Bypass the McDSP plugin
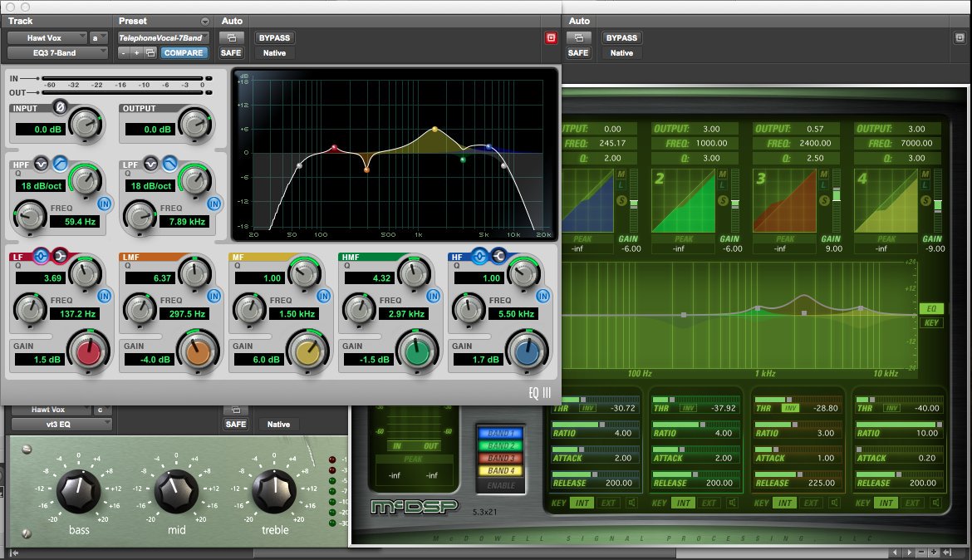This screenshot has width=972, height=560. tap(621, 38)
